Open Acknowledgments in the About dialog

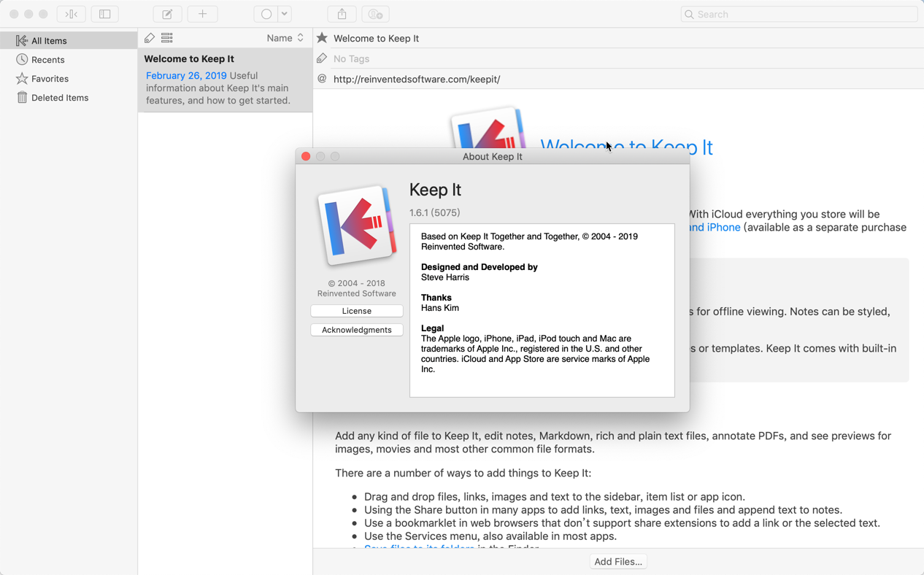[x=357, y=330]
